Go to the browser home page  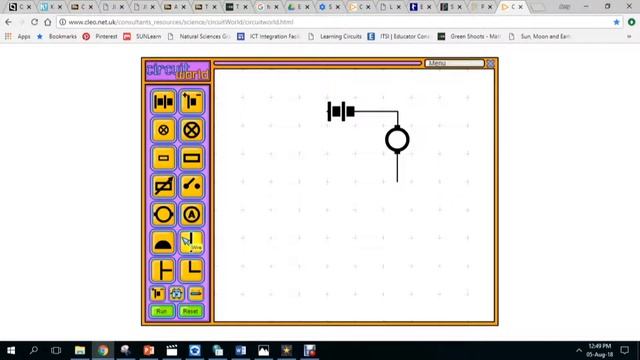click(48, 22)
